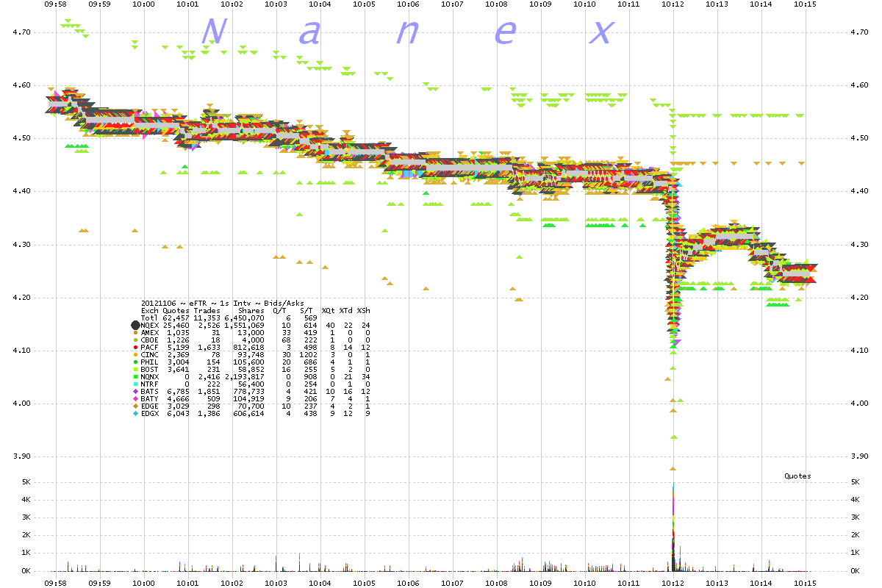The height and width of the screenshot is (588, 882).
Task: Click the green PHIL legend dot
Action: (135, 362)
